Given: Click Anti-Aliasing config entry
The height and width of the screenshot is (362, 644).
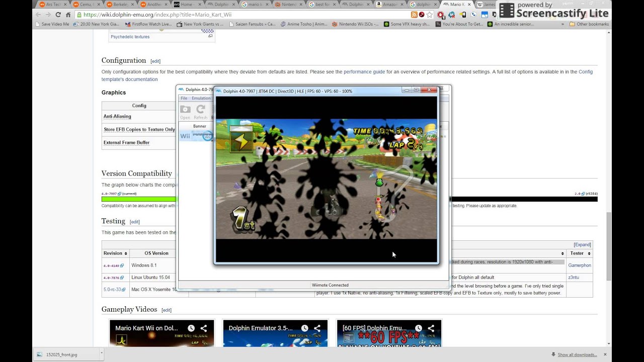Looking at the screenshot, I should click(117, 117).
